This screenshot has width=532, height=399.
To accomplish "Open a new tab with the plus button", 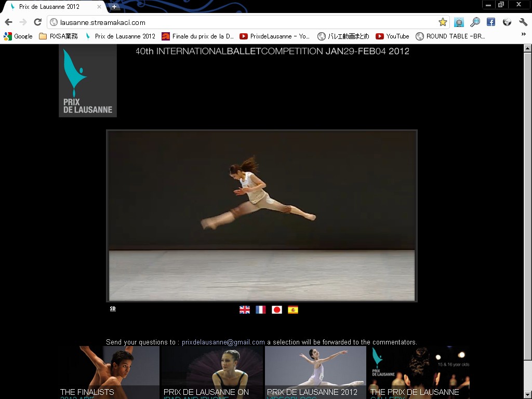I will [x=114, y=6].
